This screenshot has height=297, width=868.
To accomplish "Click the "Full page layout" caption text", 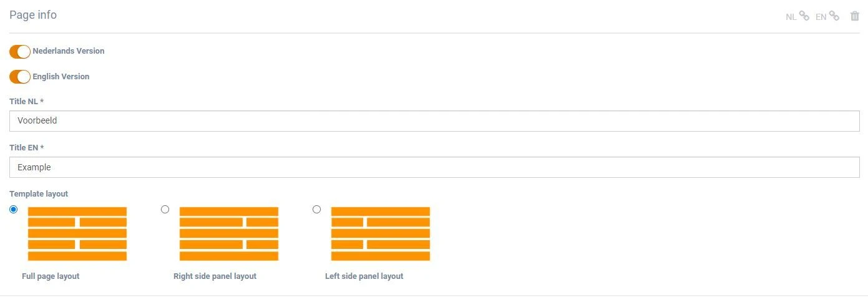I will coord(51,276).
